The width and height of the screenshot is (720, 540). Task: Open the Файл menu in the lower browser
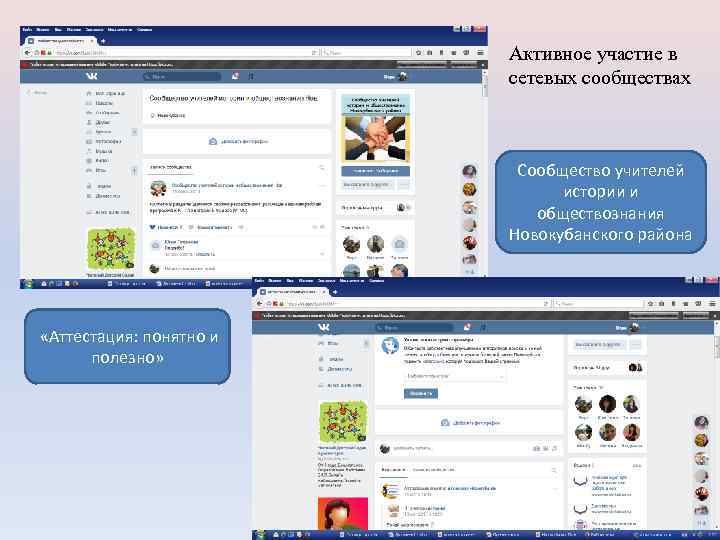click(259, 280)
